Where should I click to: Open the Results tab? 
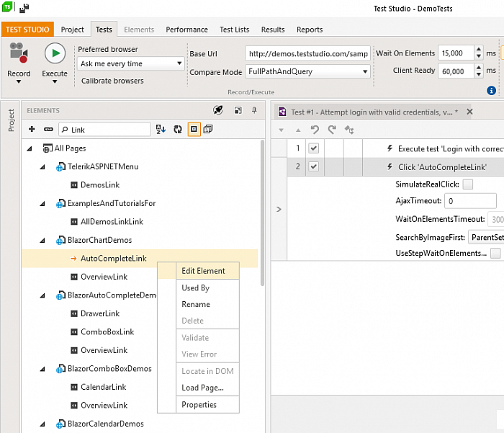coord(273,30)
